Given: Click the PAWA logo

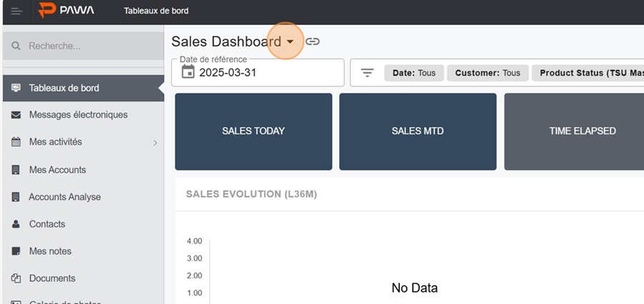Looking at the screenshot, I should tap(66, 11).
